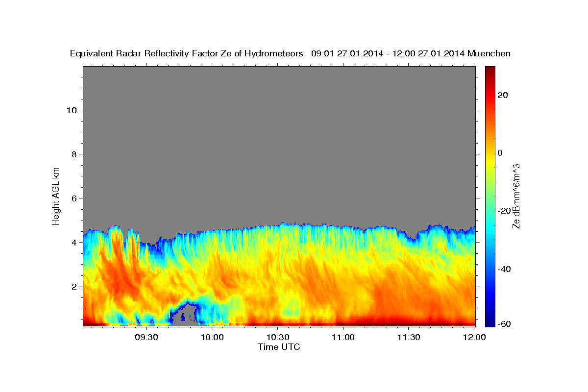Click the dark blue bottom of the colorbar
The width and height of the screenshot is (588, 392).
point(490,322)
